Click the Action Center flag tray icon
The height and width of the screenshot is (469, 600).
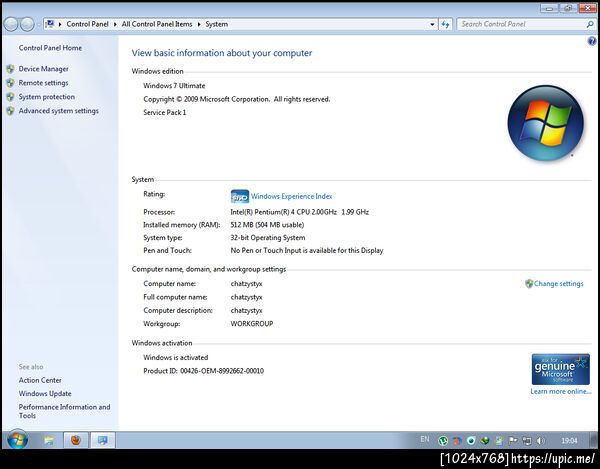[513, 441]
